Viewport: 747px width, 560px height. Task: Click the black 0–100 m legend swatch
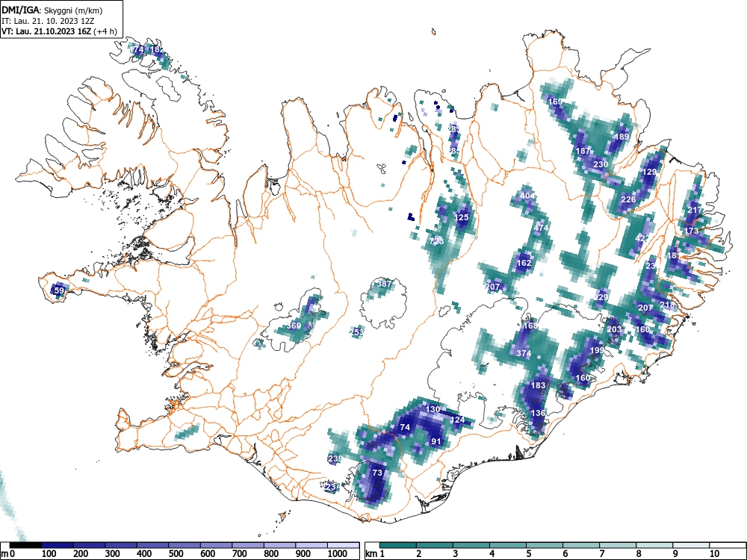pyautogui.click(x=25, y=545)
